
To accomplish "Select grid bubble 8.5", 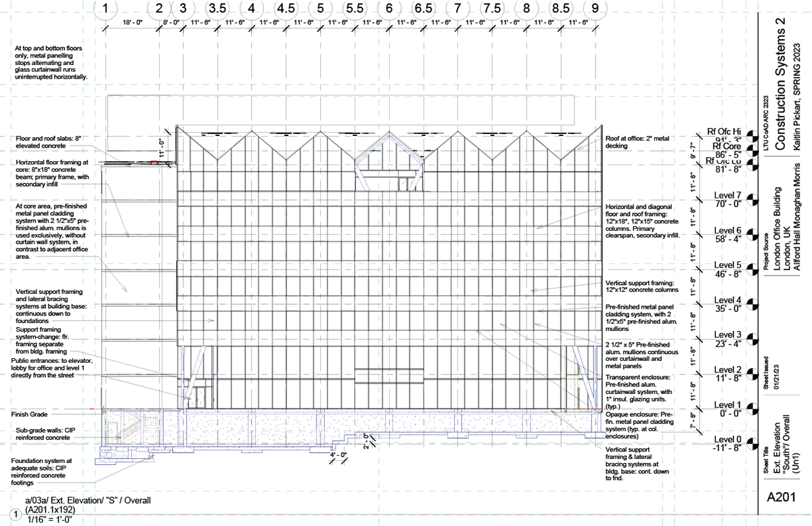I will (560, 9).
